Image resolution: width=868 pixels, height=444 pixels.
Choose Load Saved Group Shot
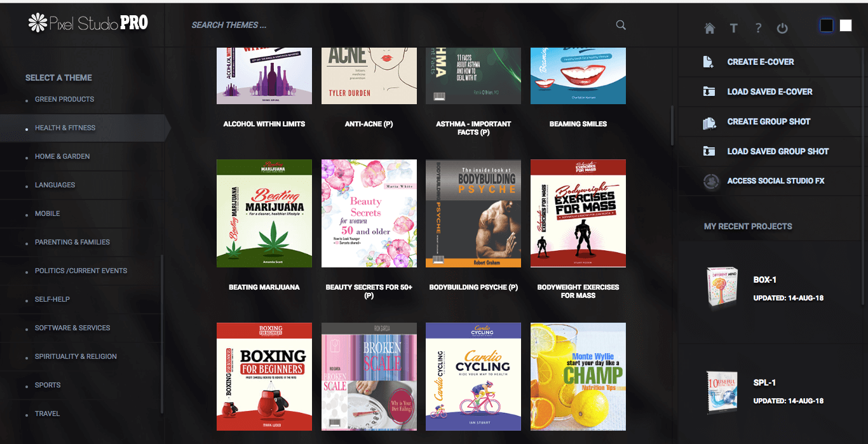click(x=778, y=152)
